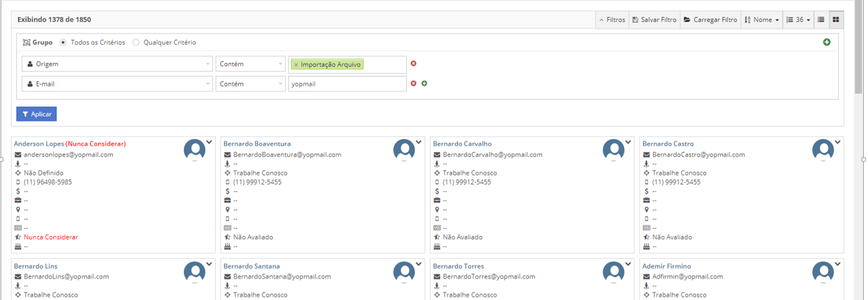Click phone icon beside Bernardo Boaventura number
Viewport: 868px width, 300px height.
click(227, 182)
